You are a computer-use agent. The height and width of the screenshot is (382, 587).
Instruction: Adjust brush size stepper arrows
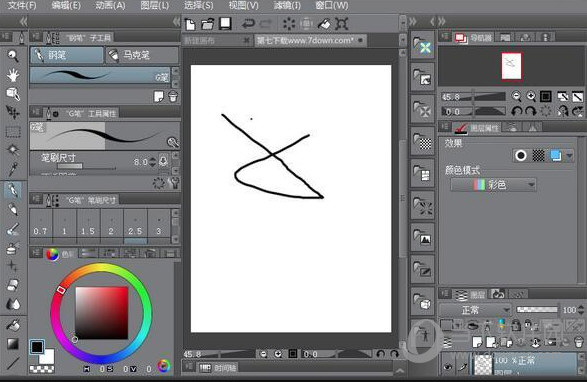[x=152, y=162]
